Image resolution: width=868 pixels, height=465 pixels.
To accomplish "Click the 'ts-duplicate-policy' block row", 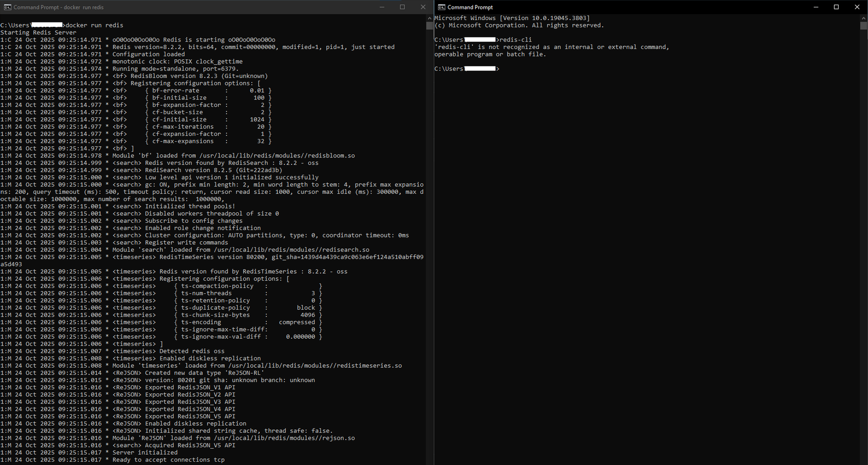I will pyautogui.click(x=162, y=308).
